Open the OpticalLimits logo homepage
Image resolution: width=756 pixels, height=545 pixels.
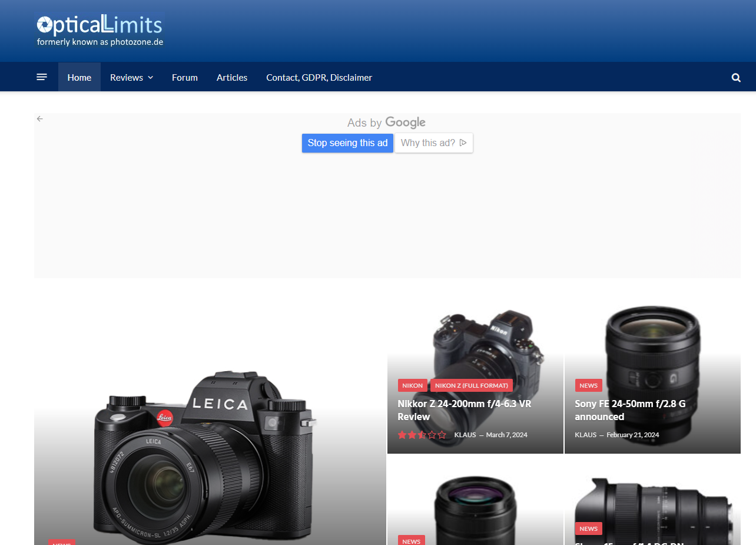pos(100,31)
